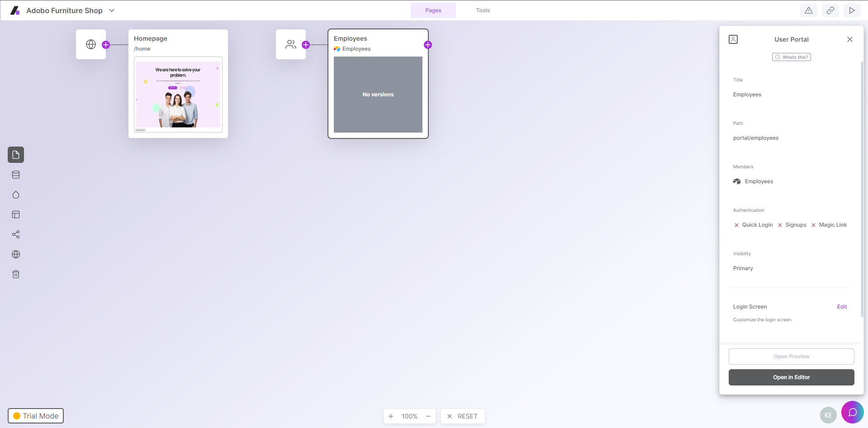Image resolution: width=868 pixels, height=428 pixels.
Task: Zoom in with the plus button
Action: 391,416
